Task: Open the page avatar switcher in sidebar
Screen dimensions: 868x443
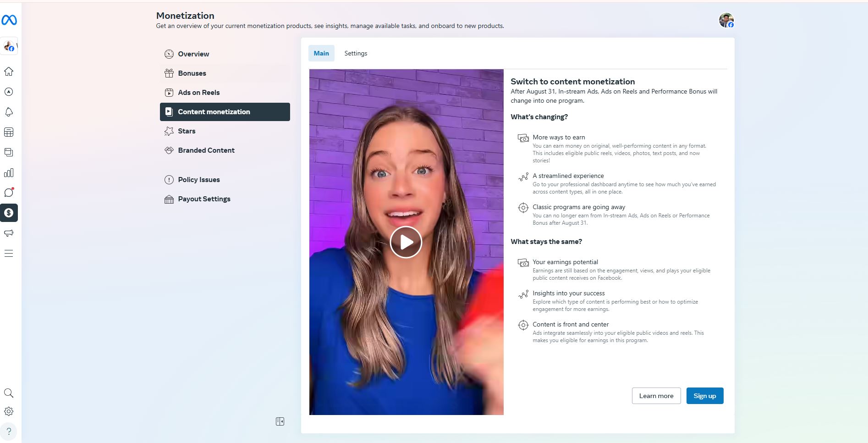Action: click(9, 46)
